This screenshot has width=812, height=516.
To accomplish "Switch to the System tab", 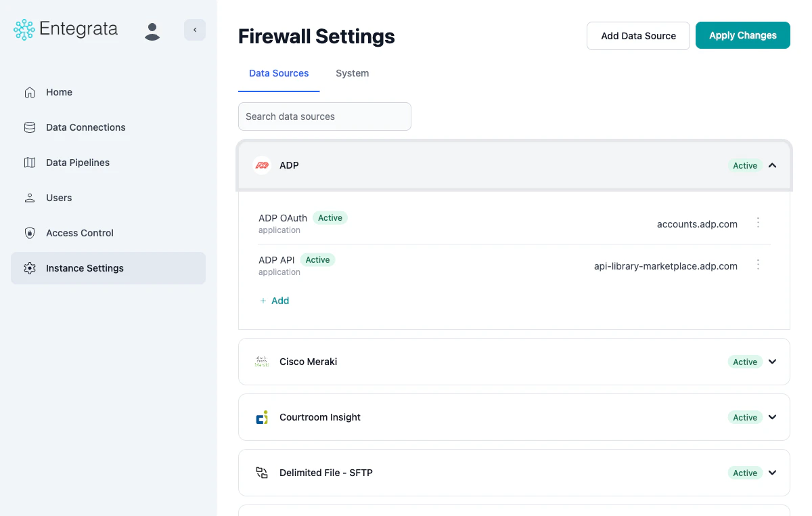I will click(x=352, y=73).
